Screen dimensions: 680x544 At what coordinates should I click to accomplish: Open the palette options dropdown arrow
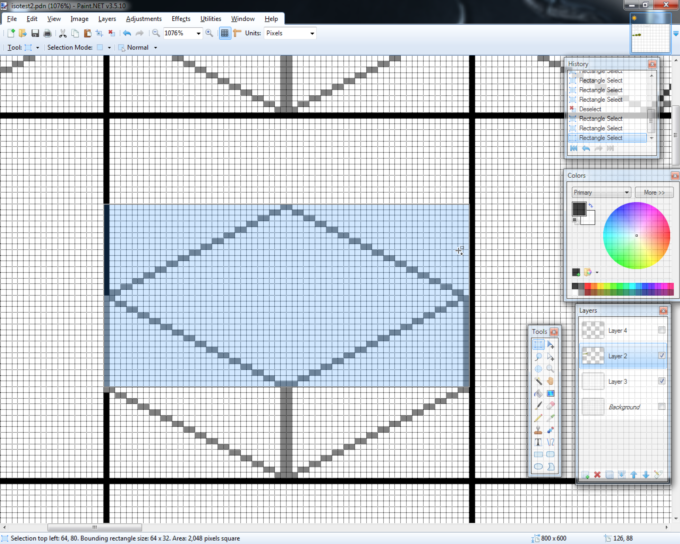[597, 272]
